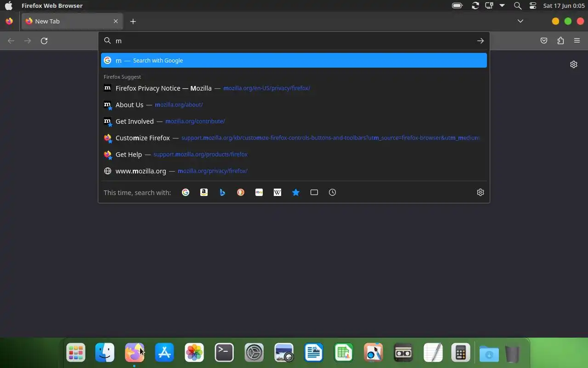Open Firefox View pinned icon

click(9, 21)
